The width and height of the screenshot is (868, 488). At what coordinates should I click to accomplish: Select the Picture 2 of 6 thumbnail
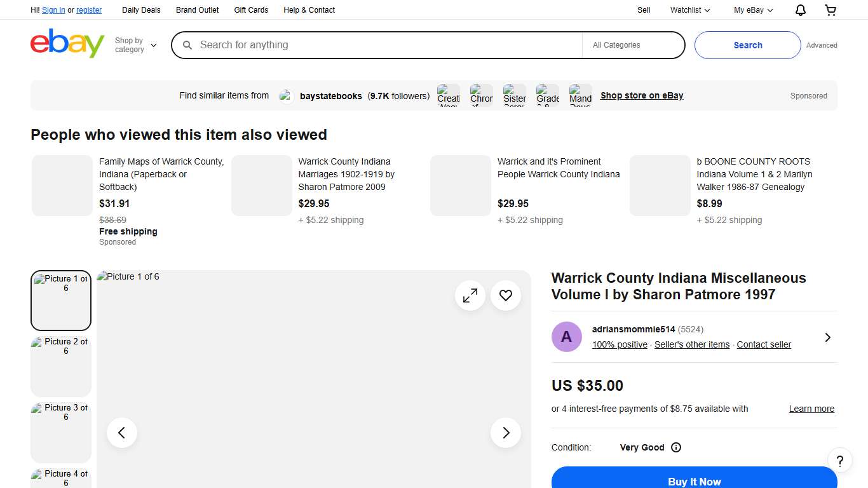61,366
